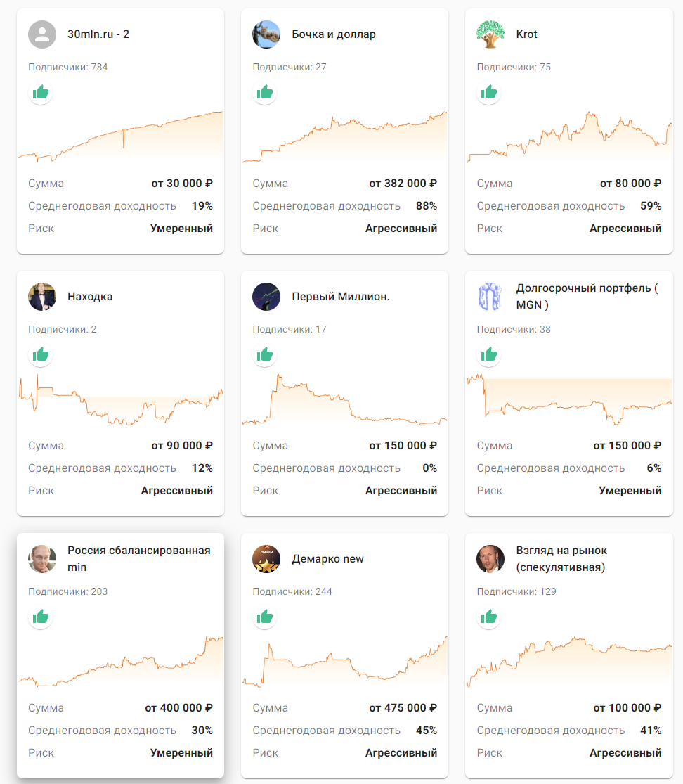
Task: Open Россия сбалансированная min strategy title
Action: 138,558
